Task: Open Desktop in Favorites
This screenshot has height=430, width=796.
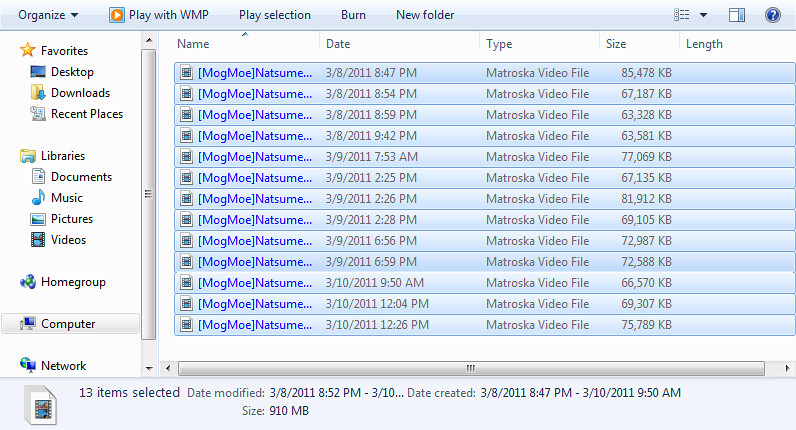Action: [72, 72]
